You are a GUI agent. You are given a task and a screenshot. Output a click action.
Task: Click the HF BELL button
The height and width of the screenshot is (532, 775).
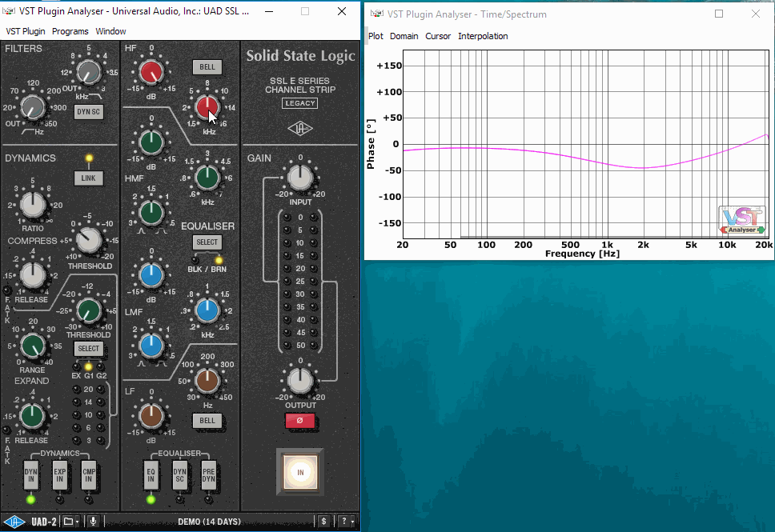[x=207, y=67]
